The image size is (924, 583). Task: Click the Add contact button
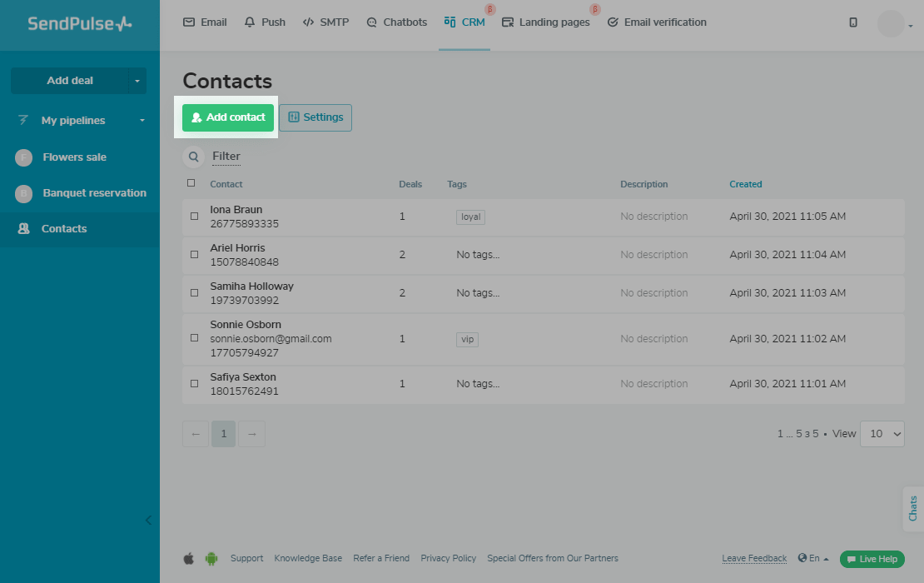[228, 118]
